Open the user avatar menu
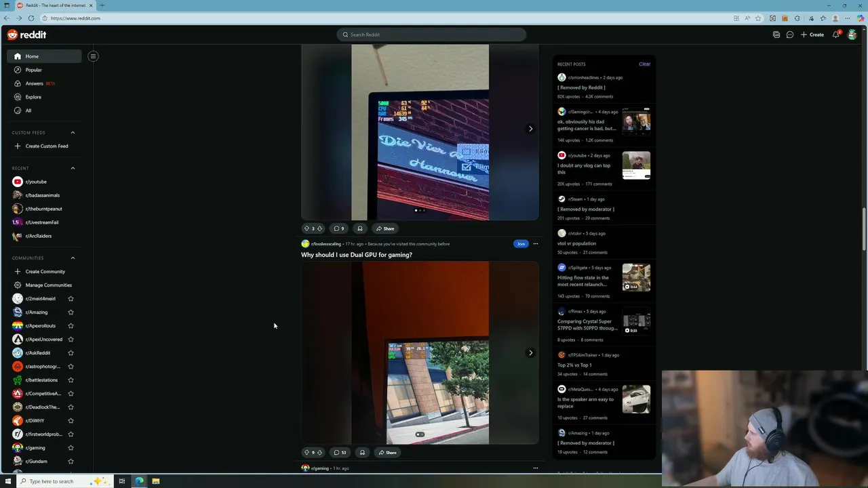 click(852, 35)
